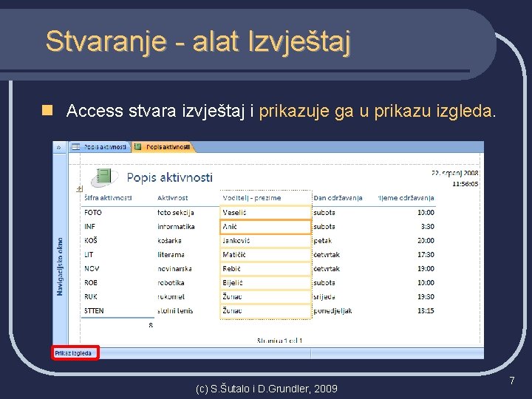Select the report title Popis aktivnosti
The width and height of the screenshot is (532, 399).
(170, 177)
